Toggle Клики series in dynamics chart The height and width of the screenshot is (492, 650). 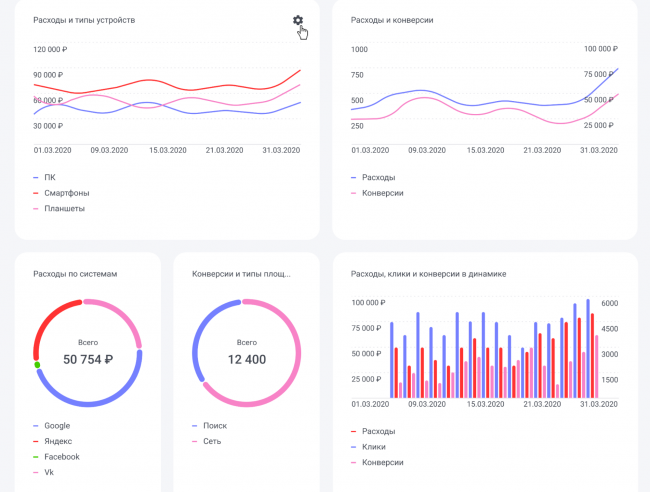(372, 447)
